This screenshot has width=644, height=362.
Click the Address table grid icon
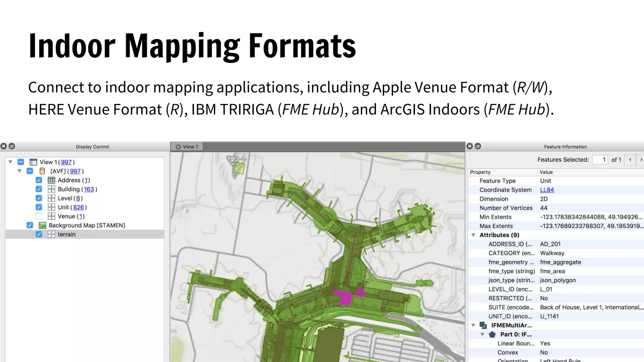[51, 180]
